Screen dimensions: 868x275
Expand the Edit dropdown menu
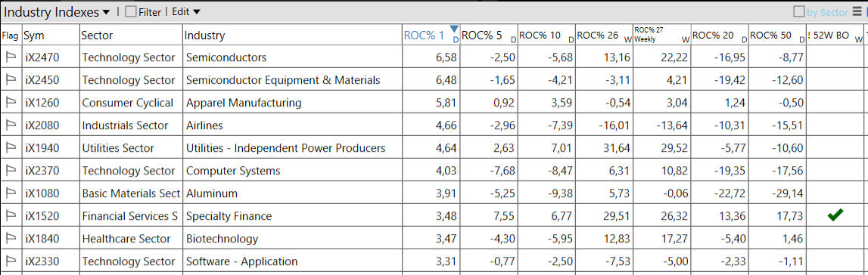(x=186, y=11)
